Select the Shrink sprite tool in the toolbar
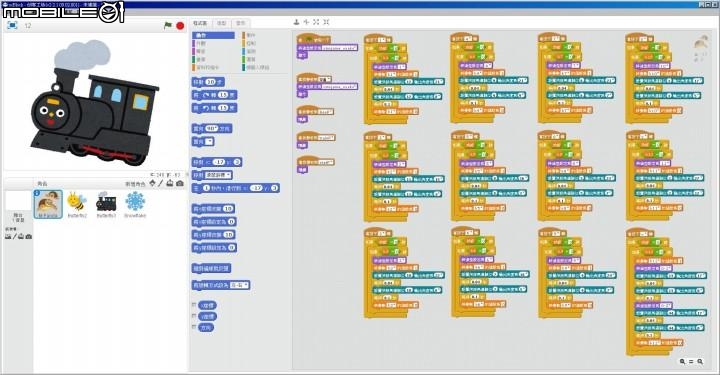 (x=326, y=22)
